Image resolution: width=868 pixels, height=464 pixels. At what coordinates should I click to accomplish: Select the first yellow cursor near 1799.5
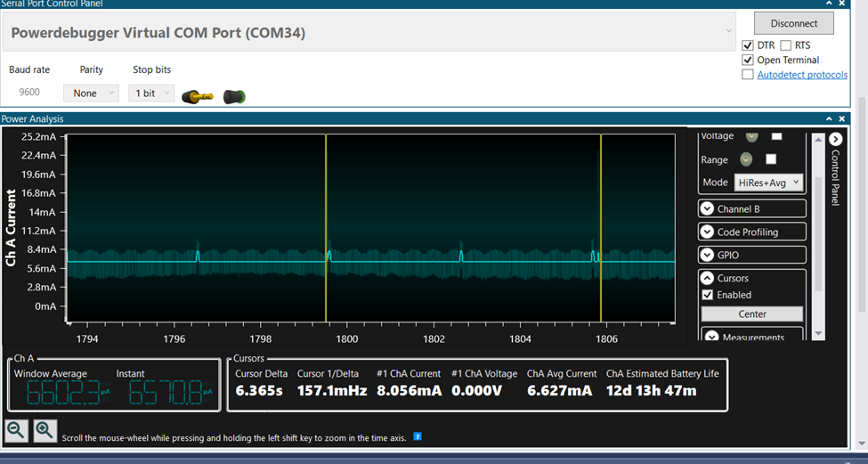pos(326,227)
